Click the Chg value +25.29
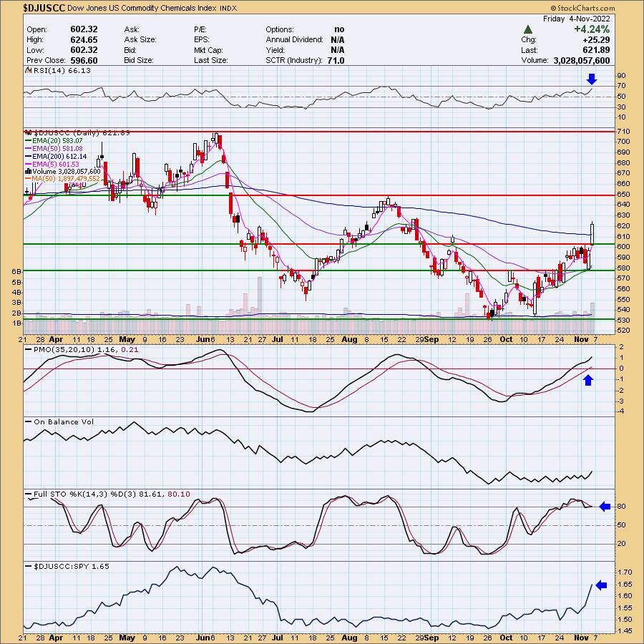 [x=595, y=40]
